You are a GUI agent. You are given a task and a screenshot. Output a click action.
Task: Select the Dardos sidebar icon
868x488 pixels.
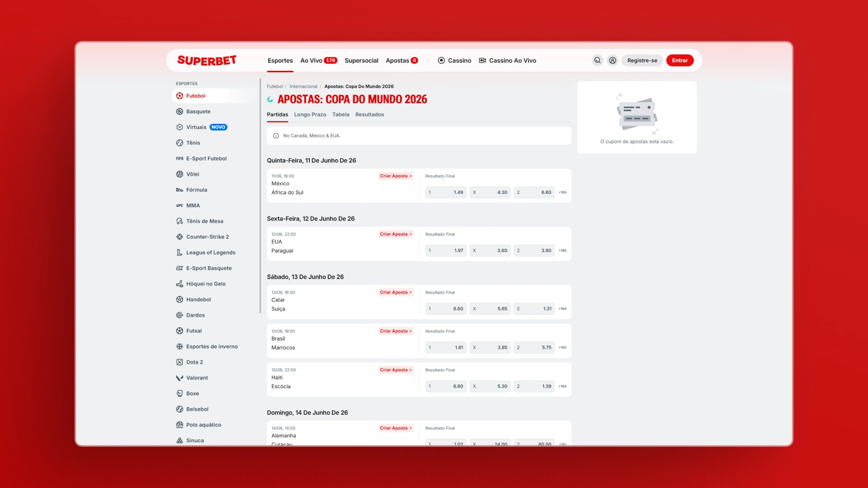click(179, 315)
